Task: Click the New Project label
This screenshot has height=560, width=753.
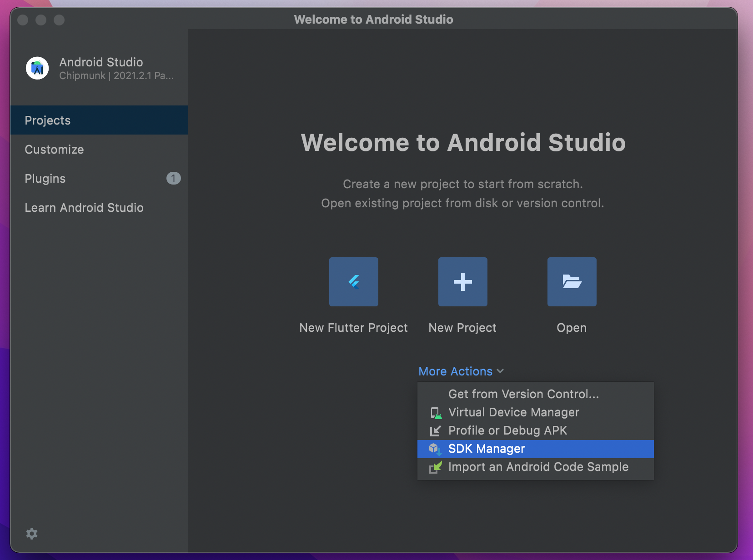Action: [x=462, y=328]
